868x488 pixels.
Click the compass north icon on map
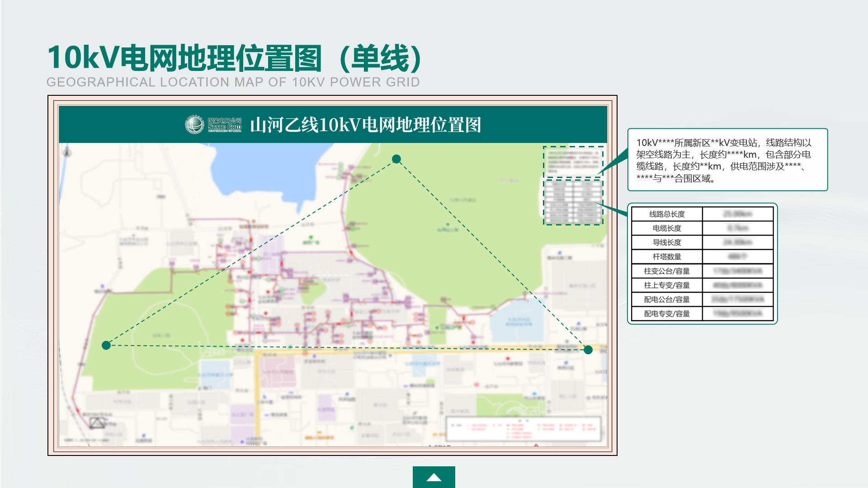tap(67, 152)
